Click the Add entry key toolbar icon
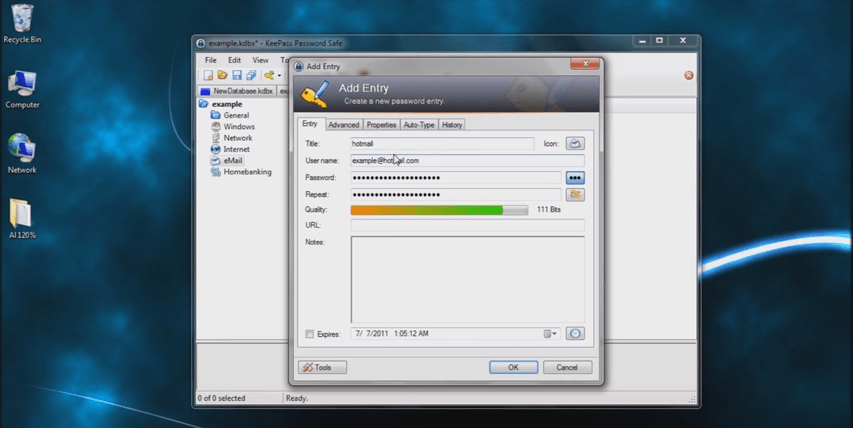The width and height of the screenshot is (853, 428). [x=269, y=75]
